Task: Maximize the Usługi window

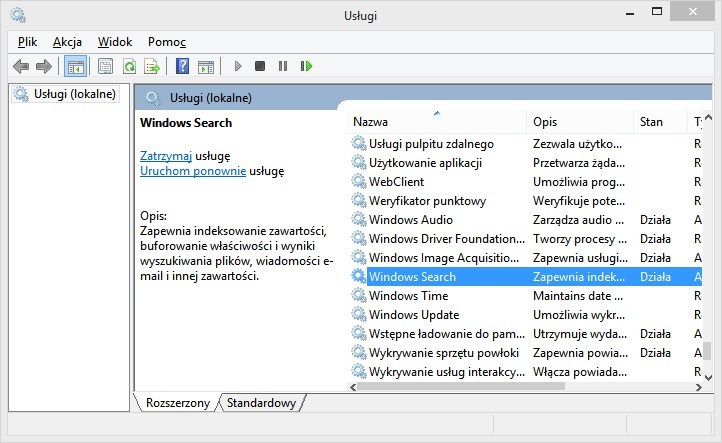Action: 657,12
